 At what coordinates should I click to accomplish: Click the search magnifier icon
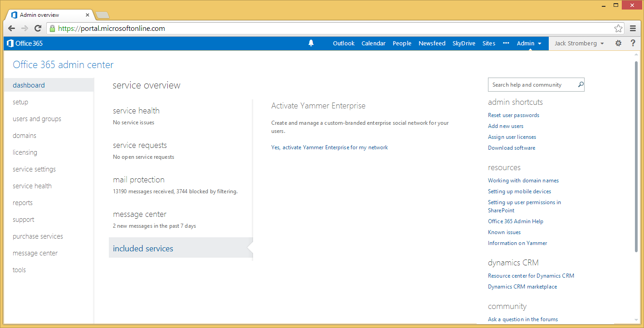581,84
